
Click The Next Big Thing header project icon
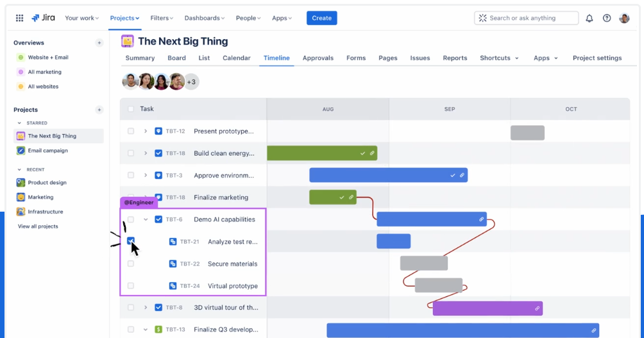point(127,41)
